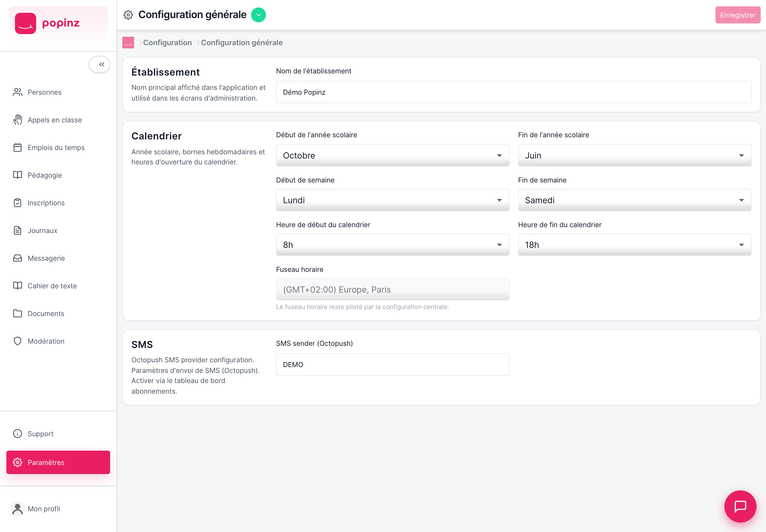Click the Personnes people icon
This screenshot has height=532, width=766.
pyautogui.click(x=17, y=92)
